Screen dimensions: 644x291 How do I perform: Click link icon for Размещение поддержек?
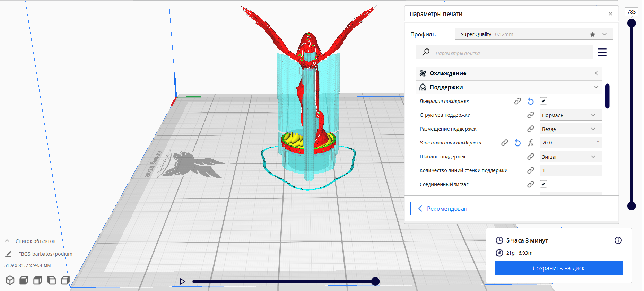tap(531, 129)
